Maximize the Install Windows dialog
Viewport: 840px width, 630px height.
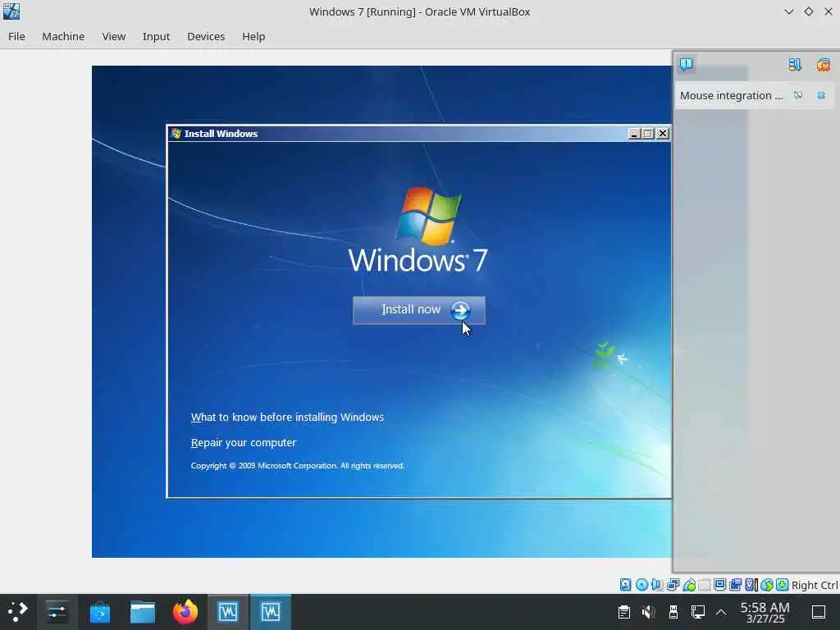click(648, 134)
